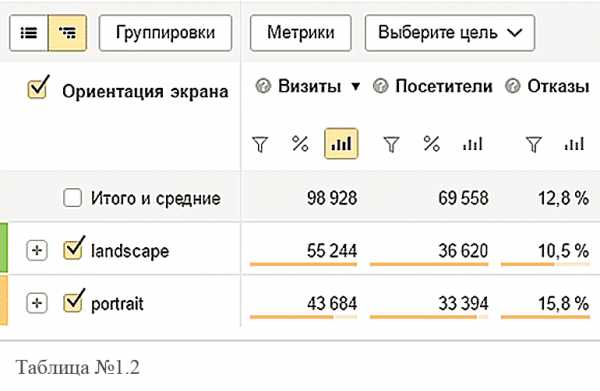Viewport: 600px width, 391px height.
Task: Toggle percent display under Посетители
Action: tap(432, 144)
